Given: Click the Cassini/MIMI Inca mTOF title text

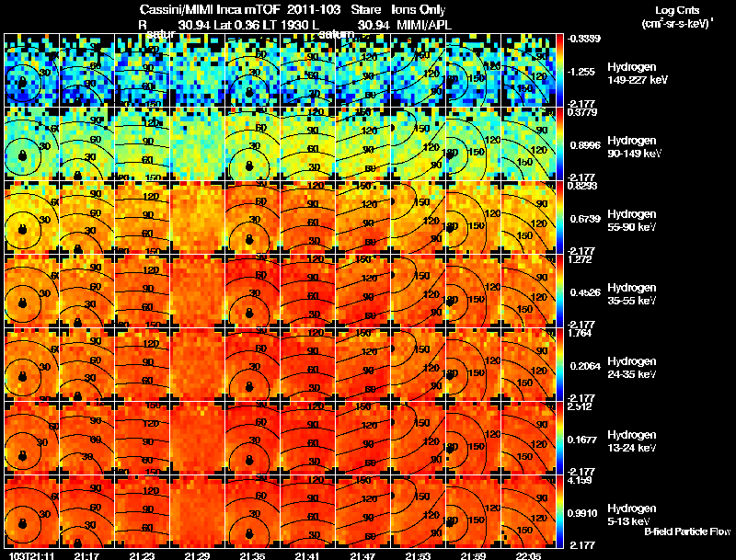Looking at the screenshot, I should click(210, 10).
